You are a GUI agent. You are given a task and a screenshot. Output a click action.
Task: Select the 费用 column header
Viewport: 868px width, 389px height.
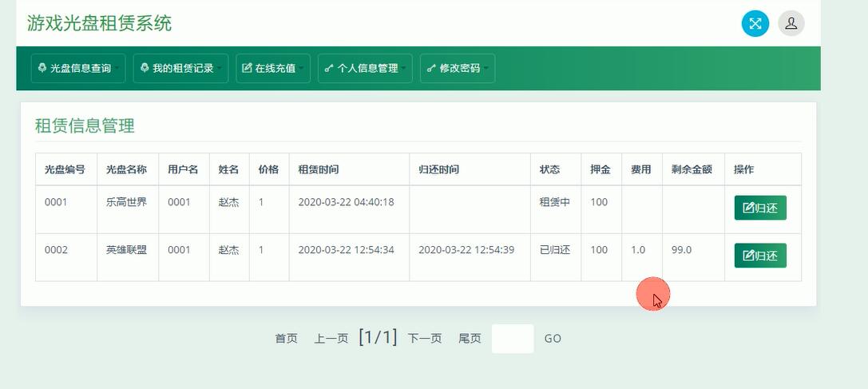(641, 169)
